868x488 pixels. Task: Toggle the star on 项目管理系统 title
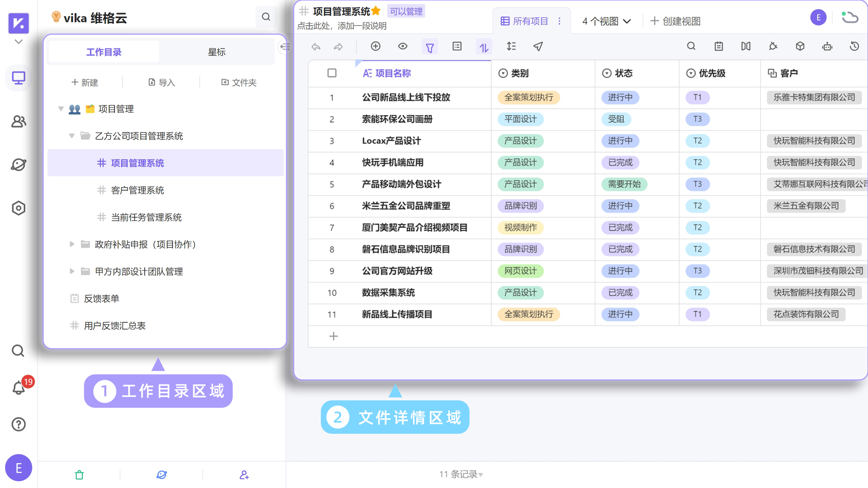[x=376, y=11]
